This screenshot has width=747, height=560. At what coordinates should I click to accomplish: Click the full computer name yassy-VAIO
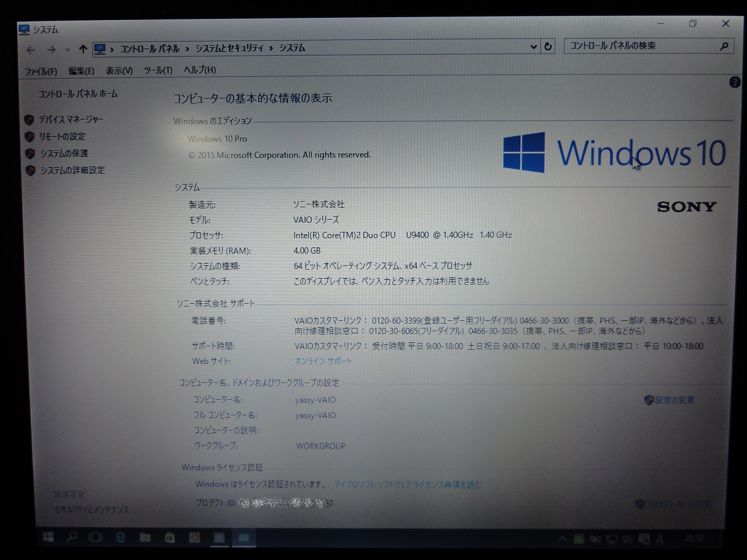[315, 415]
